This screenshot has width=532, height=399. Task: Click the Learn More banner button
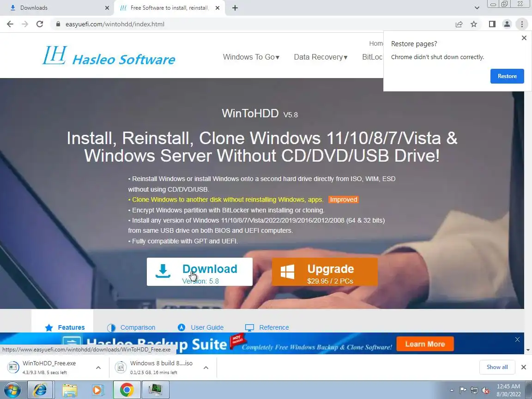(x=425, y=344)
